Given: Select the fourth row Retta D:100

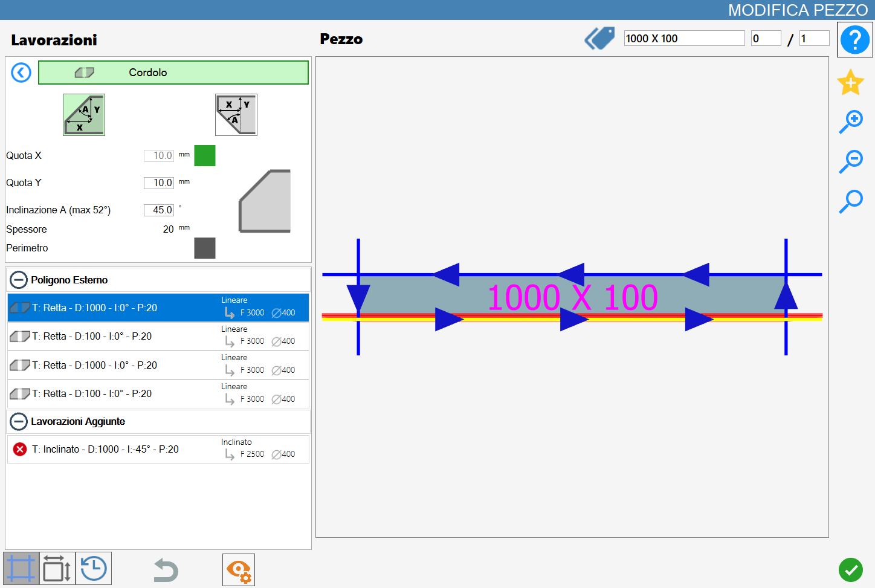Looking at the screenshot, I should pos(158,393).
